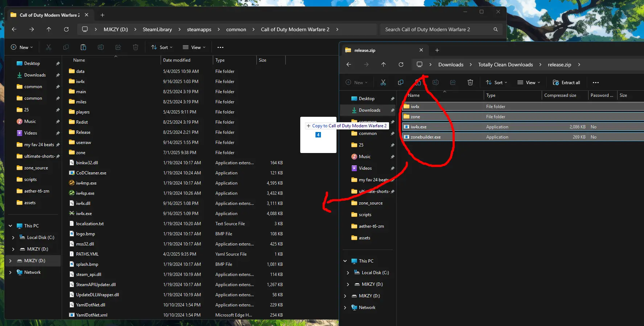Select Downloads breadcrumb in release.zip window
This screenshot has height=326, width=644.
pyautogui.click(x=451, y=65)
